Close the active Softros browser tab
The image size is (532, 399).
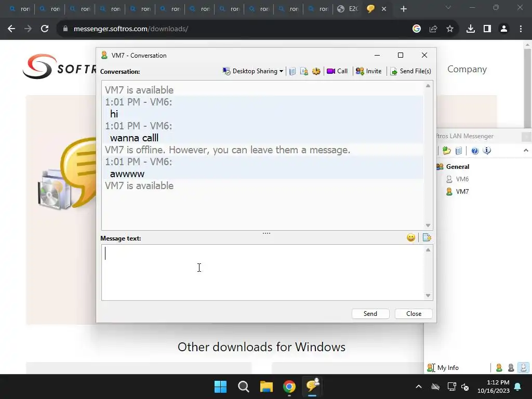(384, 9)
